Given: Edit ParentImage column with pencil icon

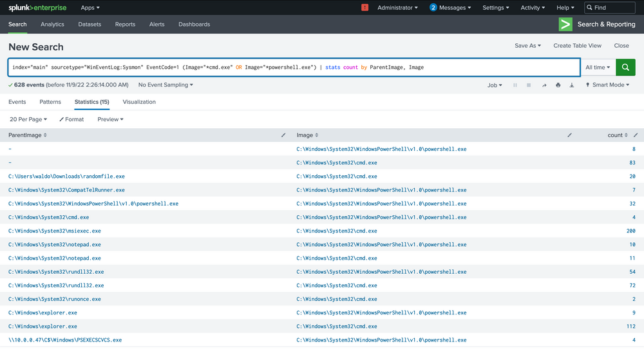Looking at the screenshot, I should (284, 135).
